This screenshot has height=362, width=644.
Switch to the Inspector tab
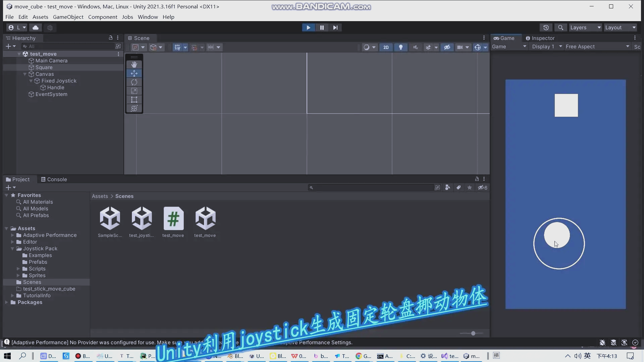pos(540,38)
